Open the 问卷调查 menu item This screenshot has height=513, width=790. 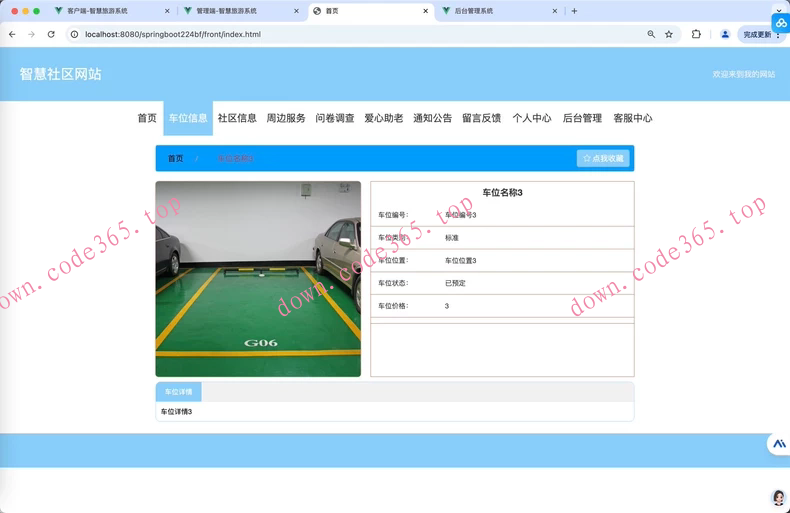(x=335, y=118)
